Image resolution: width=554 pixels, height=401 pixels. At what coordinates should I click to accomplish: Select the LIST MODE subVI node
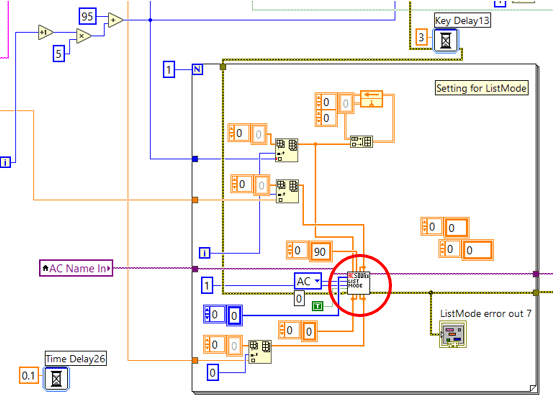(358, 283)
